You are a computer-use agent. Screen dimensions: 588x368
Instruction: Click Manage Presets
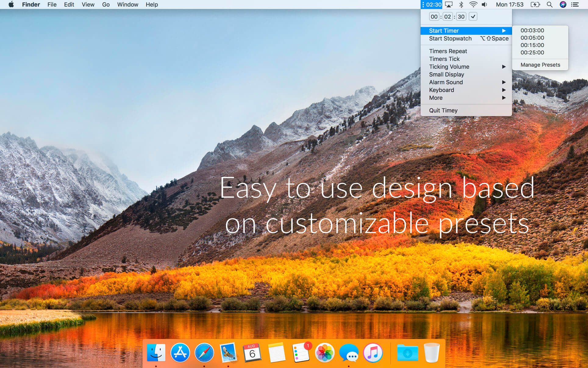540,65
